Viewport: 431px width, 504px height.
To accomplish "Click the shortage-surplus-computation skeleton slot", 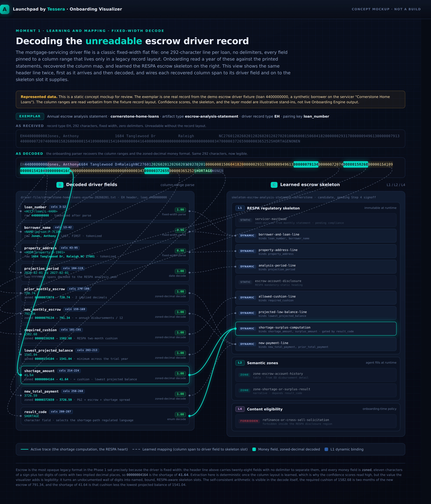I will point(316,329).
